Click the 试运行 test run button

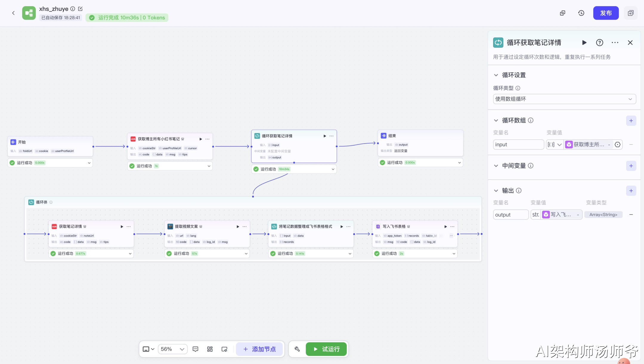click(326, 349)
